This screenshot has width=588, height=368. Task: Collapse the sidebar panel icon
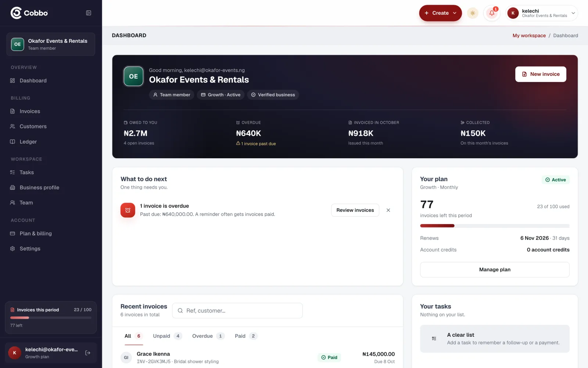[89, 13]
